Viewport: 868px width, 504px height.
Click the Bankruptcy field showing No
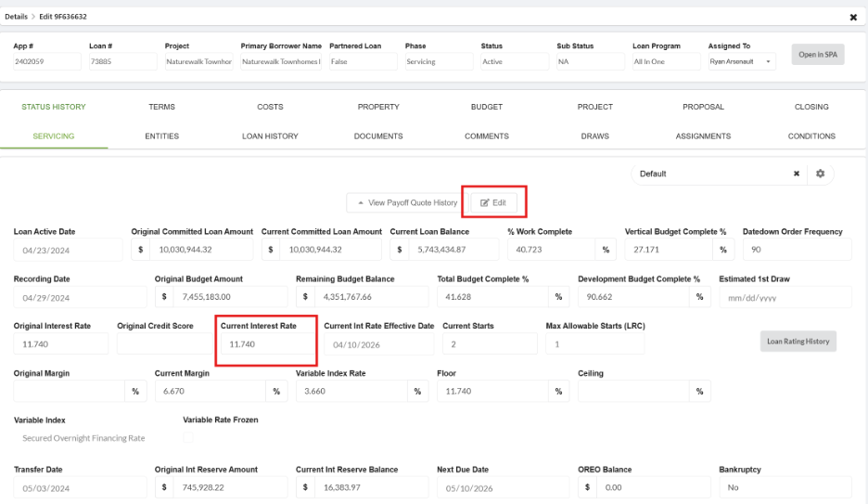tap(785, 487)
